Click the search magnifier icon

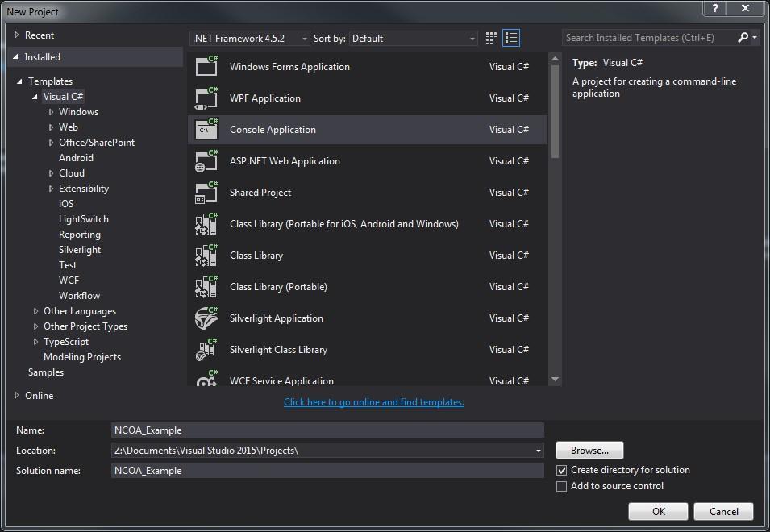[x=743, y=38]
